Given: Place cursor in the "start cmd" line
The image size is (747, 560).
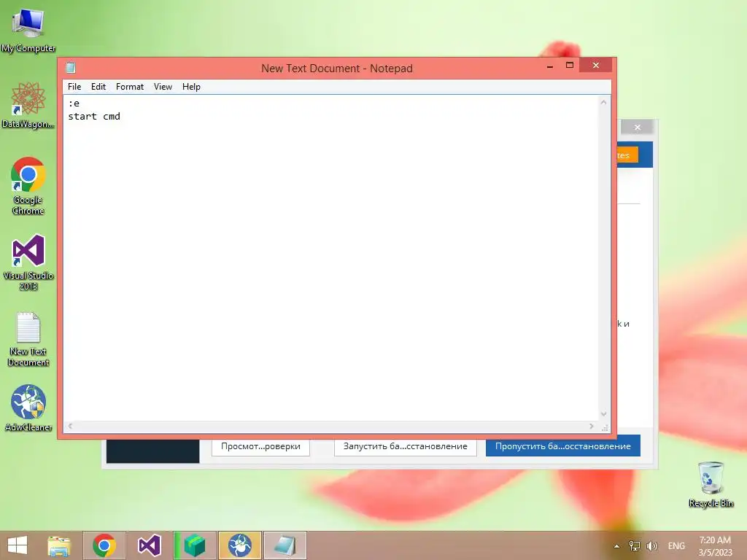Looking at the screenshot, I should 94,117.
